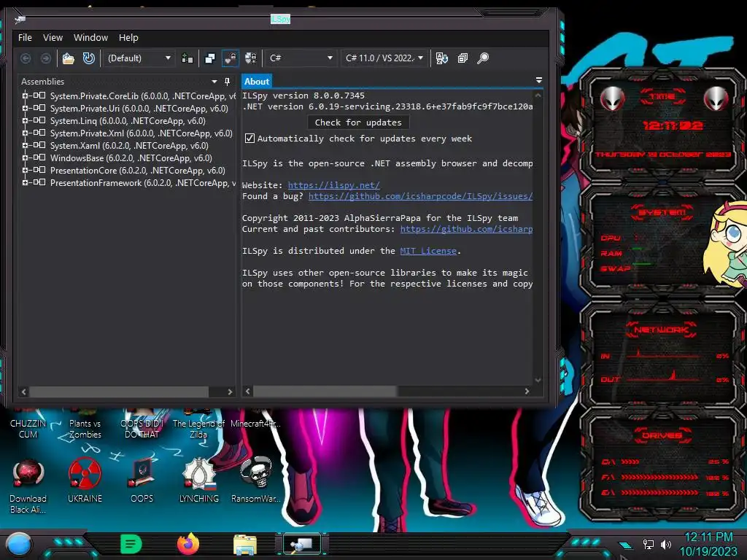
Task: Open Search with the magnifier icon
Action: point(483,58)
